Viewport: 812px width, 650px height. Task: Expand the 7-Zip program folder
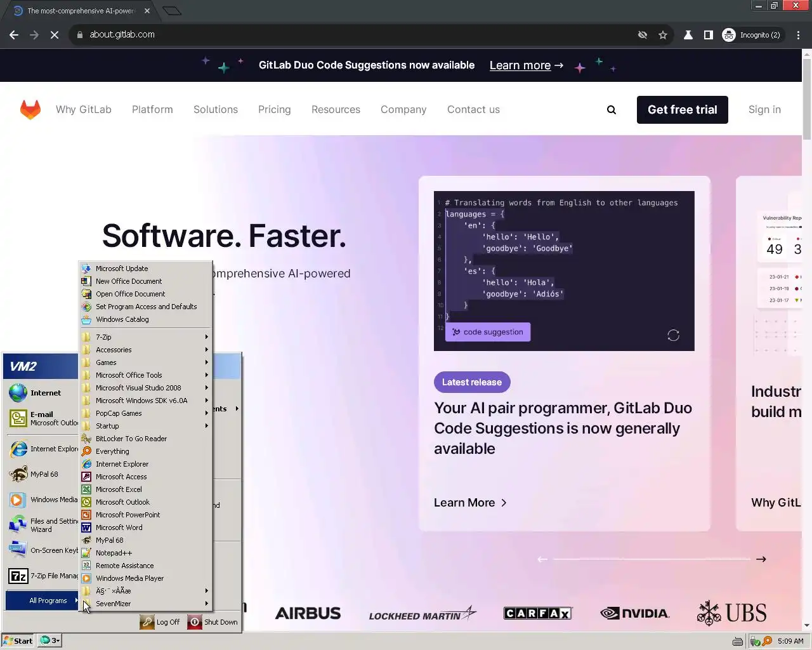coord(145,337)
